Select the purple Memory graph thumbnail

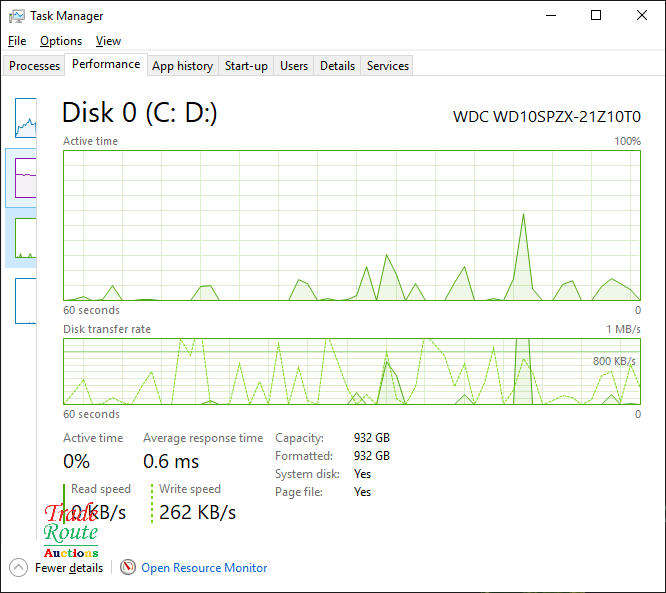click(x=25, y=178)
